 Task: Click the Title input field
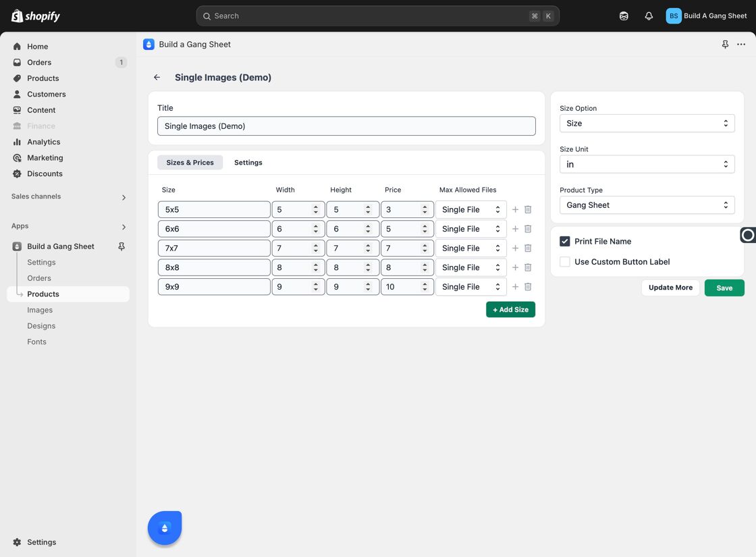coord(346,126)
